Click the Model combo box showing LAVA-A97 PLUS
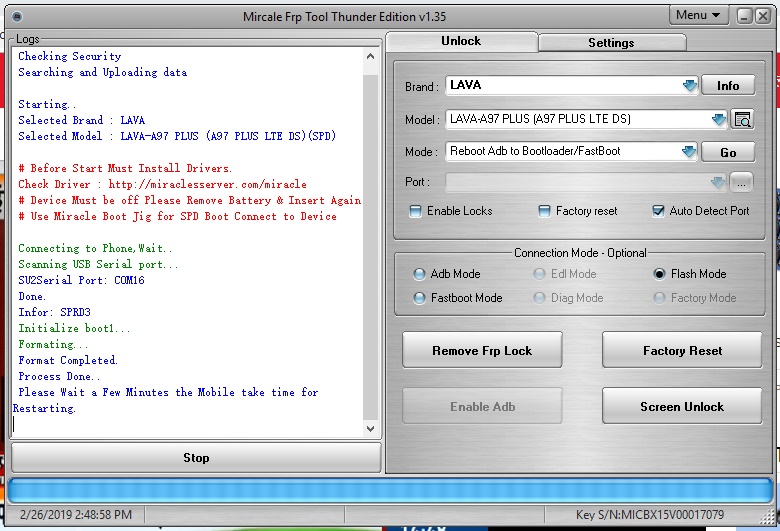The width and height of the screenshot is (780, 531). [586, 119]
